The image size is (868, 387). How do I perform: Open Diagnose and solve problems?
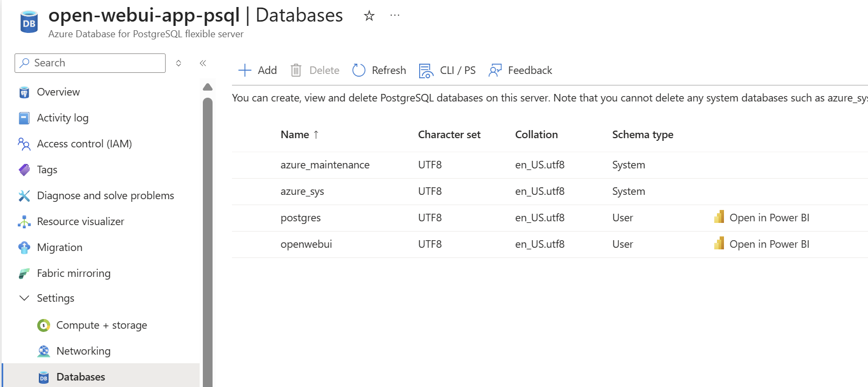[105, 195]
